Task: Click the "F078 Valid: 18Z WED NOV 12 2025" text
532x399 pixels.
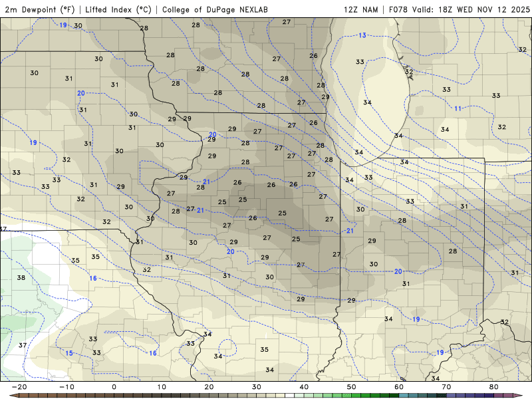Action: [460, 9]
